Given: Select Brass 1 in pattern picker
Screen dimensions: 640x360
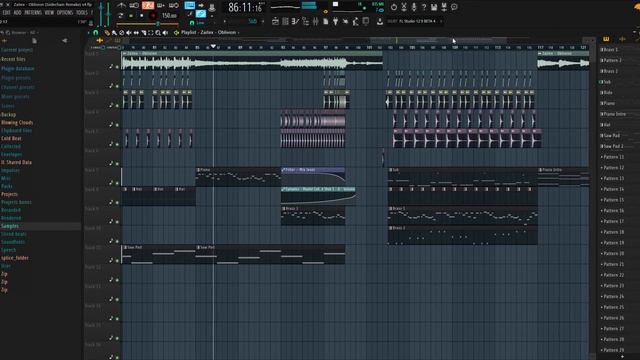Looking at the screenshot, I should [x=610, y=49].
